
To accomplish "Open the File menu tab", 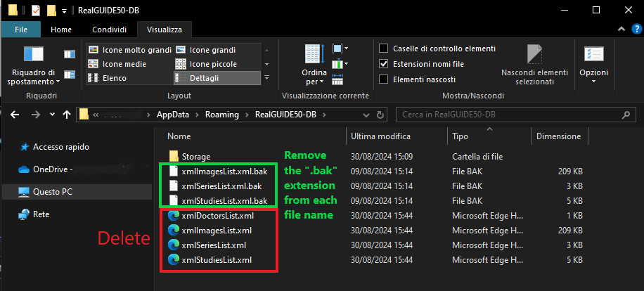I will (x=21, y=30).
